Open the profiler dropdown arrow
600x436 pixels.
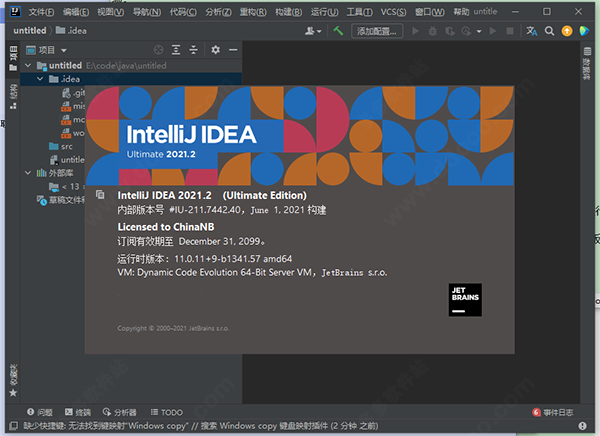tap(479, 31)
